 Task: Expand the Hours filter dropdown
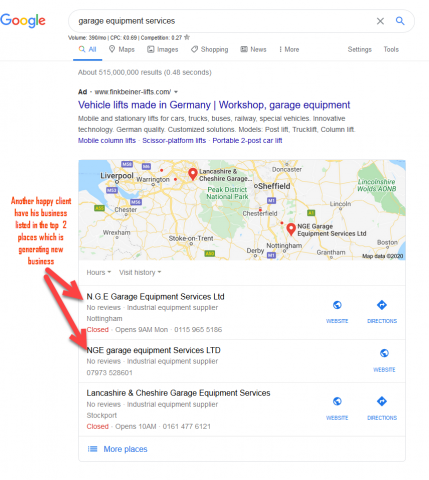(99, 272)
